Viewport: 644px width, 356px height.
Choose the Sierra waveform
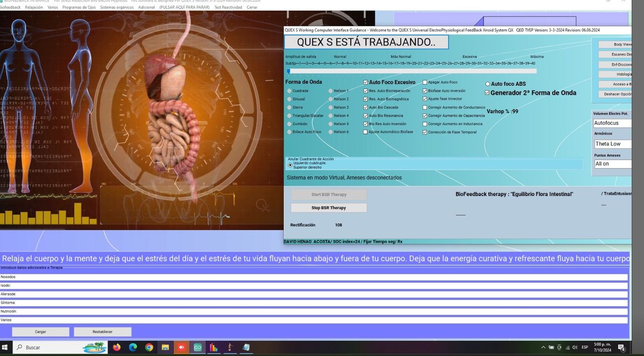point(289,107)
